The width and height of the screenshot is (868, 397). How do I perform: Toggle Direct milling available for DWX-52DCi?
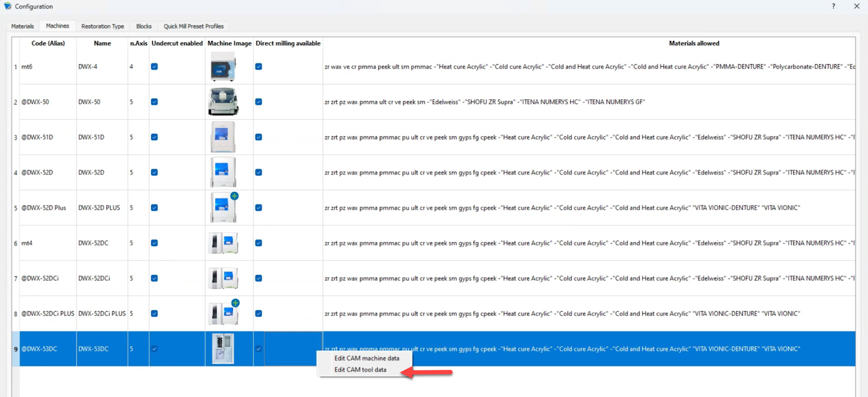click(259, 278)
